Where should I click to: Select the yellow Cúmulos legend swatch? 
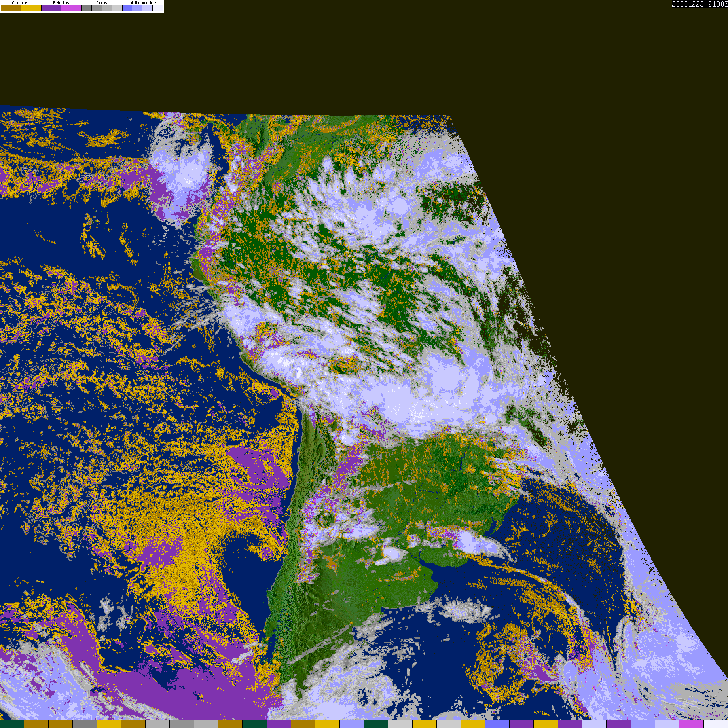(x=31, y=8)
